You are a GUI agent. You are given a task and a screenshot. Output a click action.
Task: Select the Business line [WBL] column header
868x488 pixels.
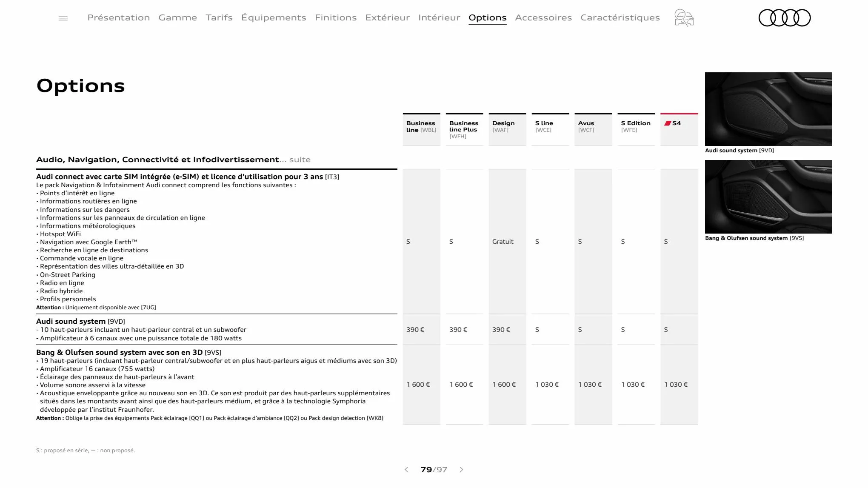click(x=421, y=129)
